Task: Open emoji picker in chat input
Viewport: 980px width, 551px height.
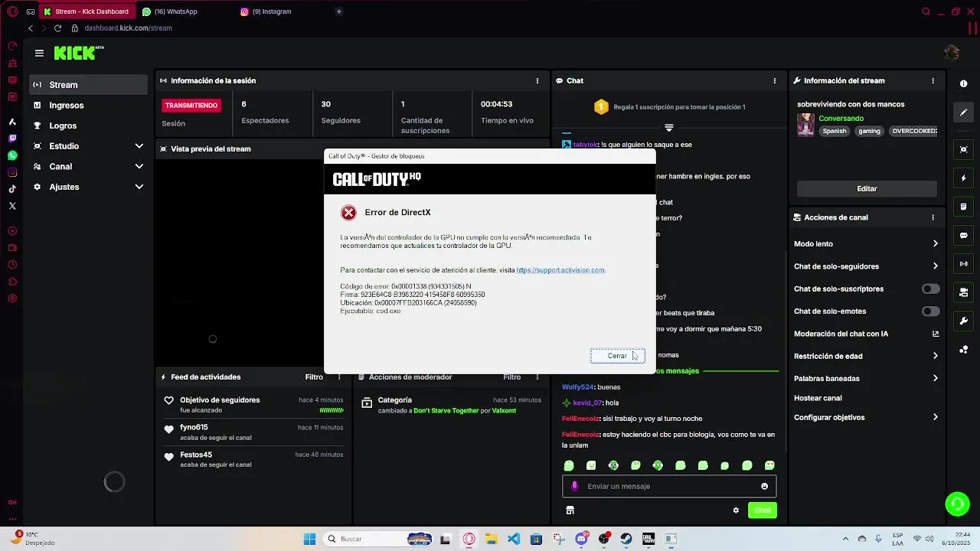Action: (x=764, y=487)
